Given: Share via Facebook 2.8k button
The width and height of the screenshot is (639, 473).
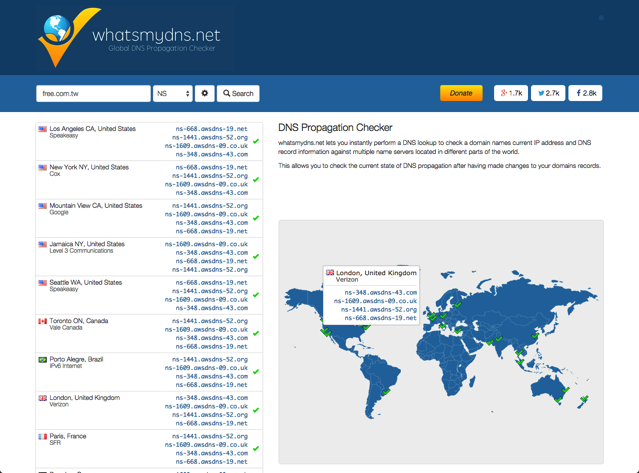Looking at the screenshot, I should (x=585, y=93).
